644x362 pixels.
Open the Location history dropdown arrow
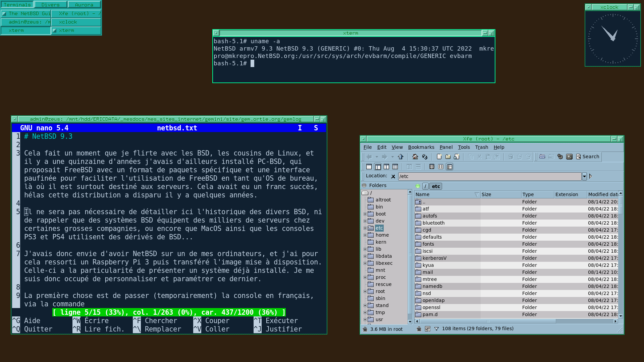[584, 176]
